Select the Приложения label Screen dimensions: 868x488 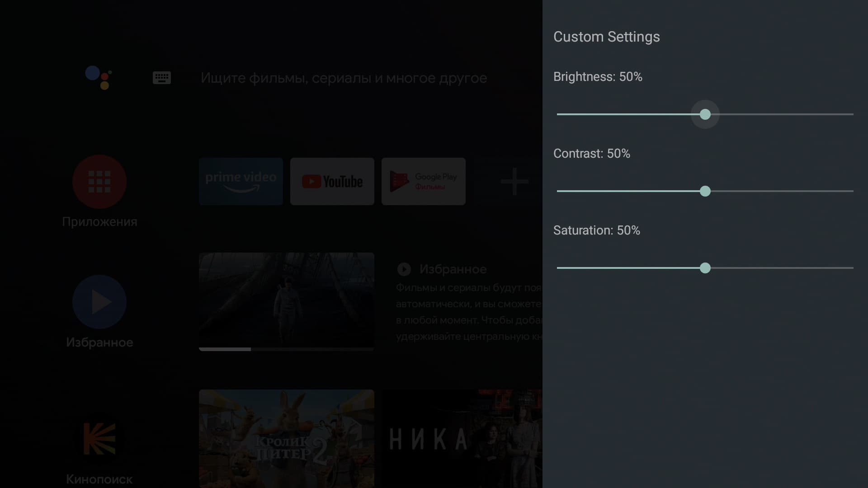pos(99,222)
